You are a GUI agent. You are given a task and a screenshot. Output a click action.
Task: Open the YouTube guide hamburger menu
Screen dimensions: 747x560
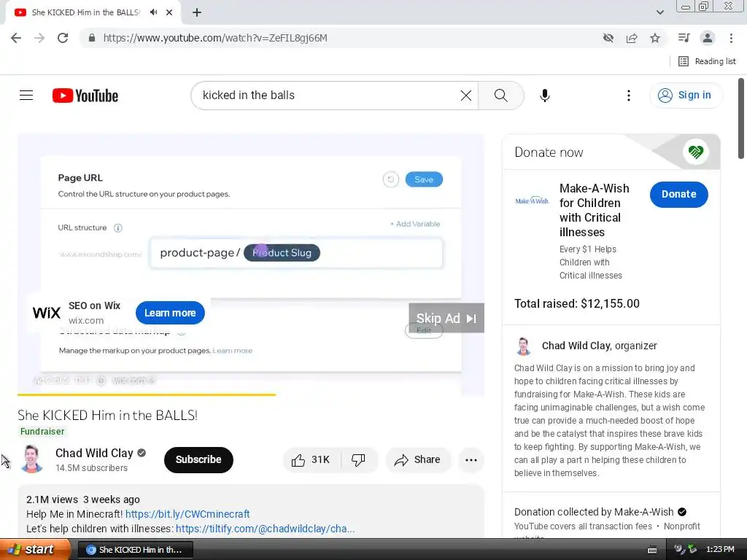pyautogui.click(x=26, y=96)
